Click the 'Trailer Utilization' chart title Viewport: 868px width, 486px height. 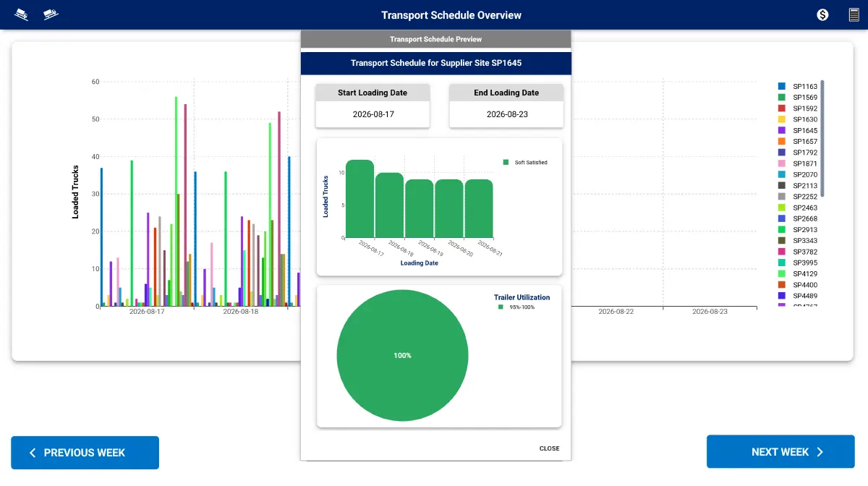pos(522,297)
